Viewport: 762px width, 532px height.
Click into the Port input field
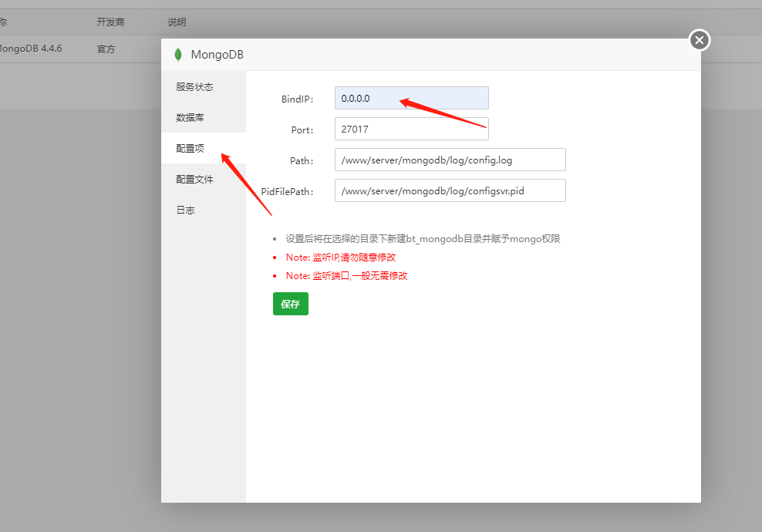coord(412,129)
